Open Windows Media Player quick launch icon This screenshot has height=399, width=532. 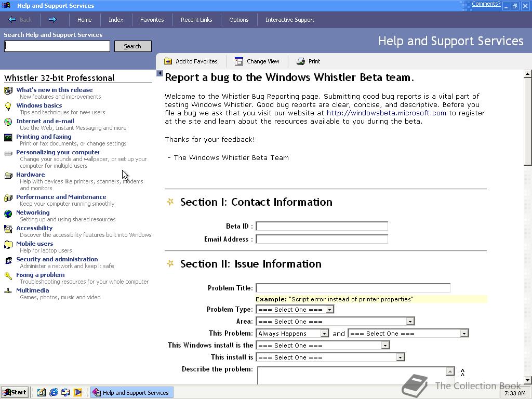pos(78,393)
